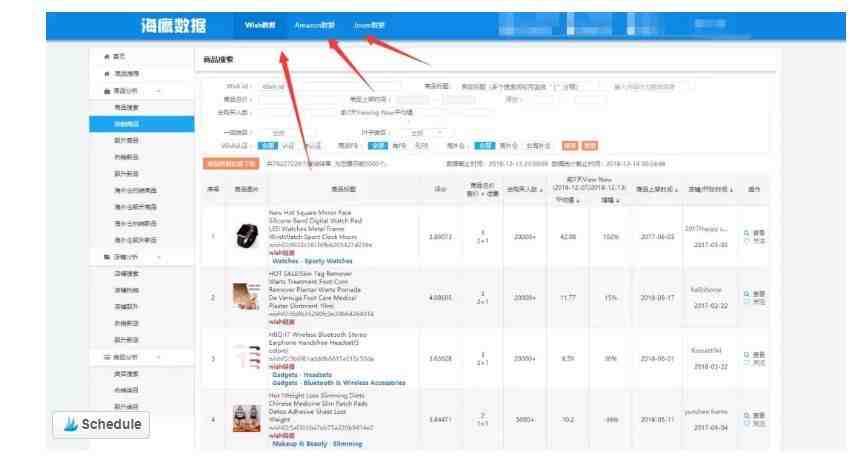The width and height of the screenshot is (868, 457).
Task: Click the magnifier view icon for the watch row
Action: click(x=747, y=233)
